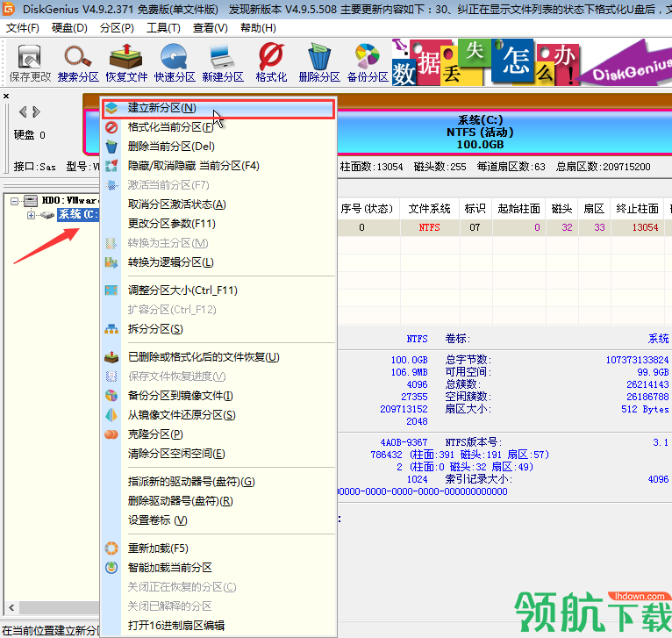Viewport: 672px width, 638px height.
Task: Click the Search Partition (搜索分区) toolbar icon
Action: 78,63
